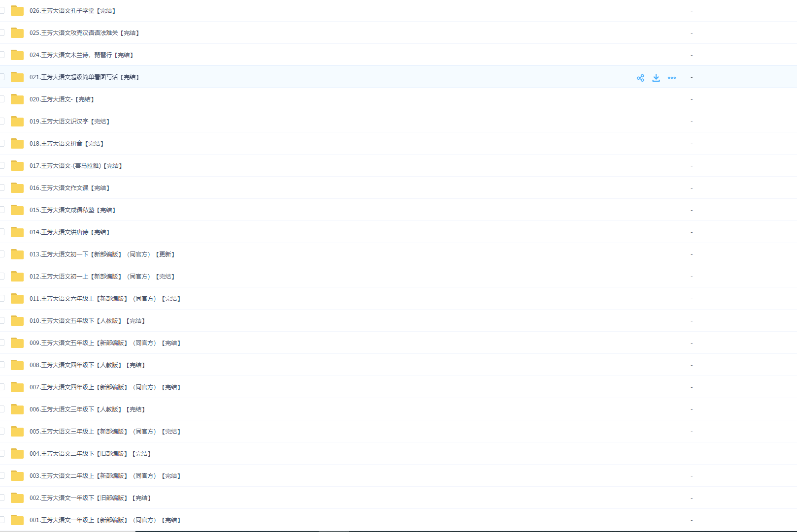Open folder icon for 024 木兰诗
This screenshot has height=532, width=797.
(x=17, y=55)
